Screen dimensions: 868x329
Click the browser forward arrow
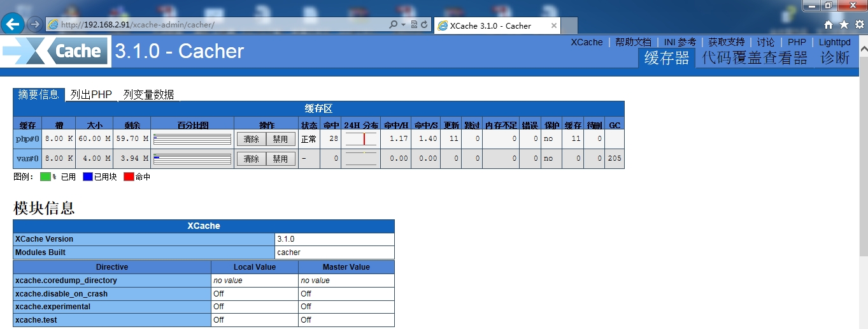coord(35,24)
